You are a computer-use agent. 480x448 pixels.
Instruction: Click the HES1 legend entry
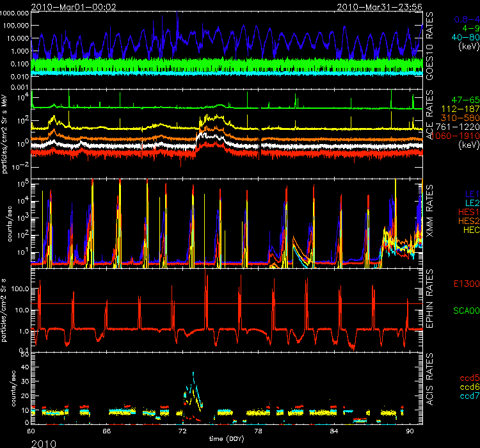(469, 212)
